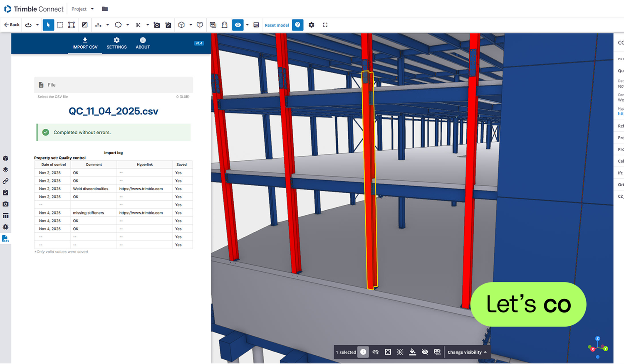Open the ToDos clipboard panel in sidebar
The width and height of the screenshot is (624, 364).
[x=5, y=193]
